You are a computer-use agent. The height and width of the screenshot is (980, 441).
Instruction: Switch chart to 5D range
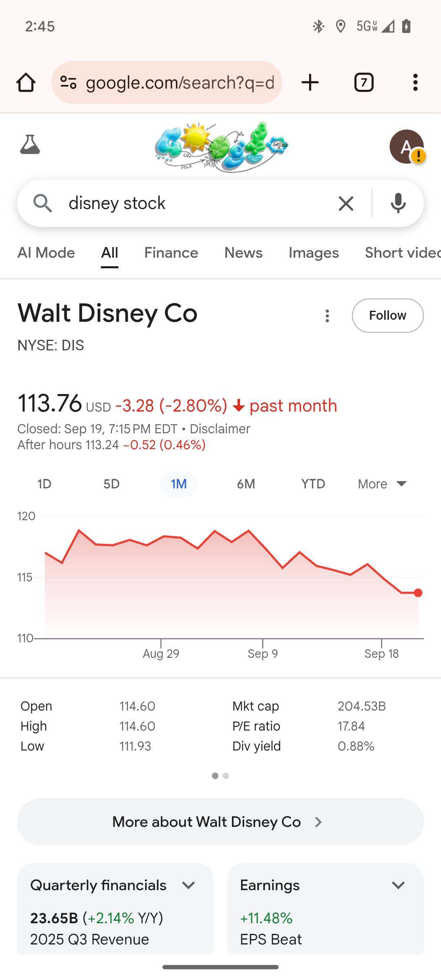tap(111, 484)
